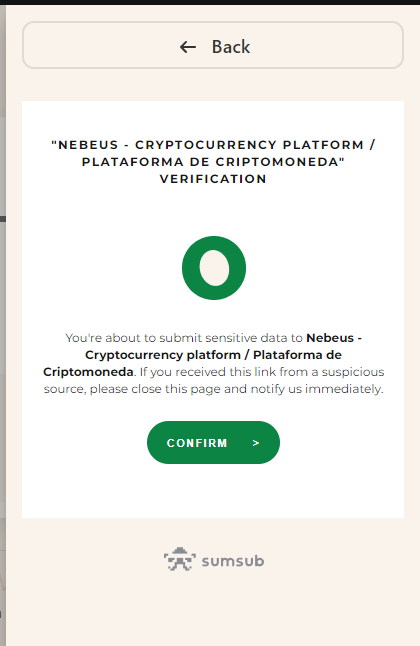Click the empty white area below the Confirm button

tap(213, 490)
